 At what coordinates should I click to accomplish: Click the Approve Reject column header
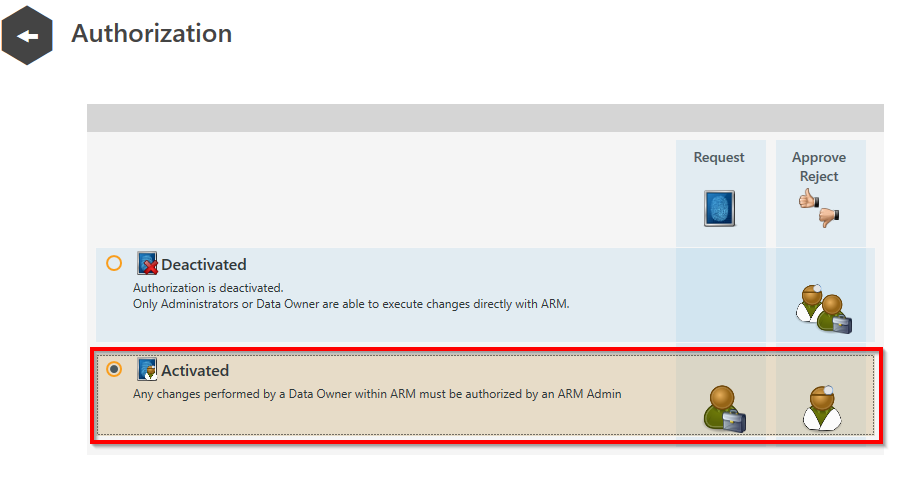(819, 167)
